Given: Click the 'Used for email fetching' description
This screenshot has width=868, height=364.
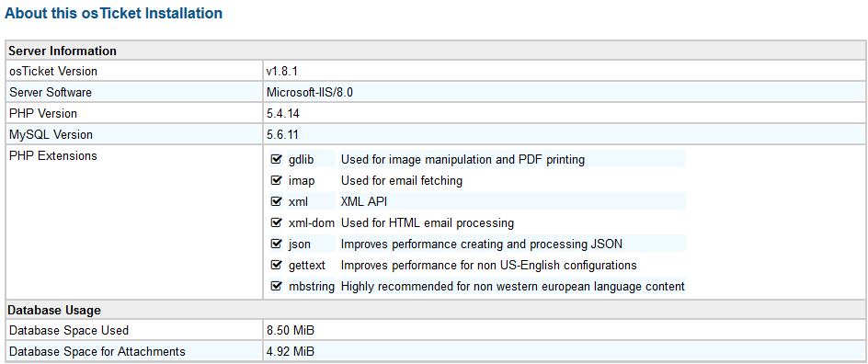Looking at the screenshot, I should point(401,181).
